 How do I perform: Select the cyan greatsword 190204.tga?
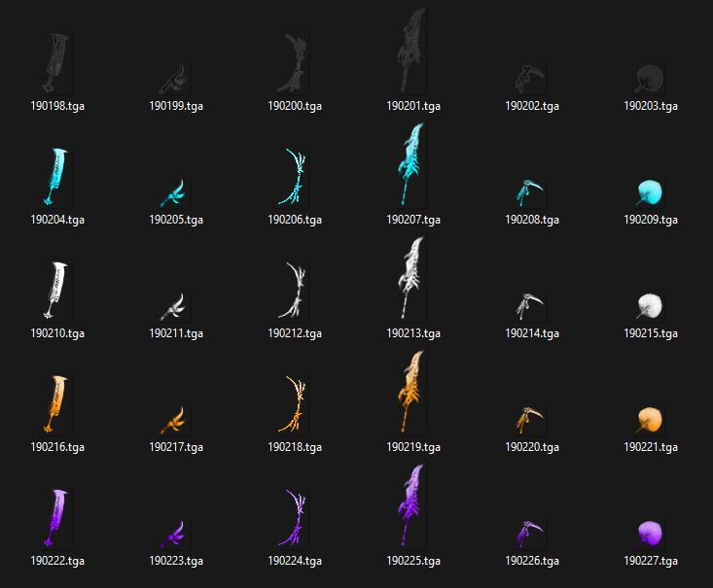tap(57, 177)
